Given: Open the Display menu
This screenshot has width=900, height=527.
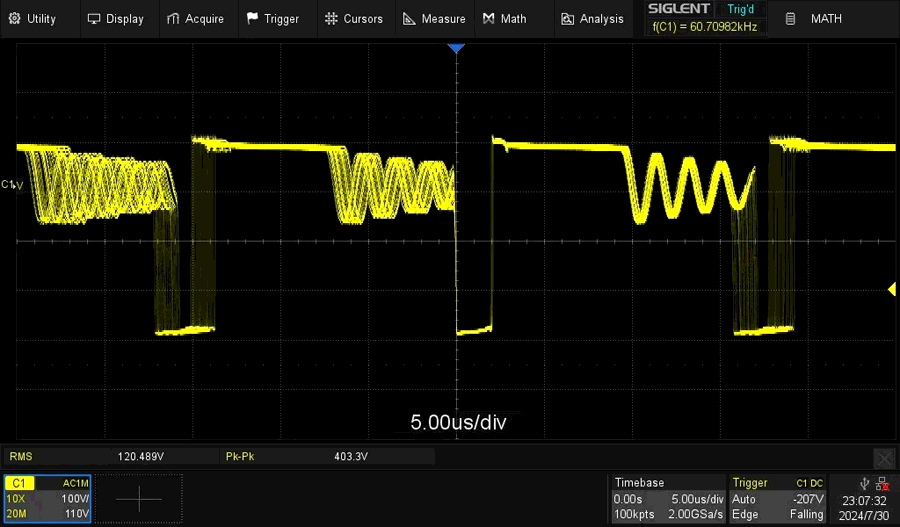Looking at the screenshot, I should coord(115,18).
